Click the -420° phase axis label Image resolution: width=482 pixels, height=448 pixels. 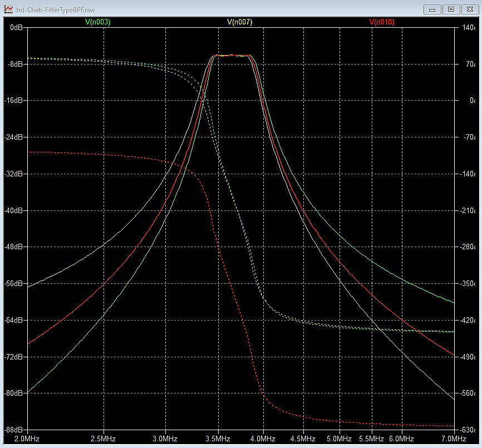pyautogui.click(x=468, y=320)
